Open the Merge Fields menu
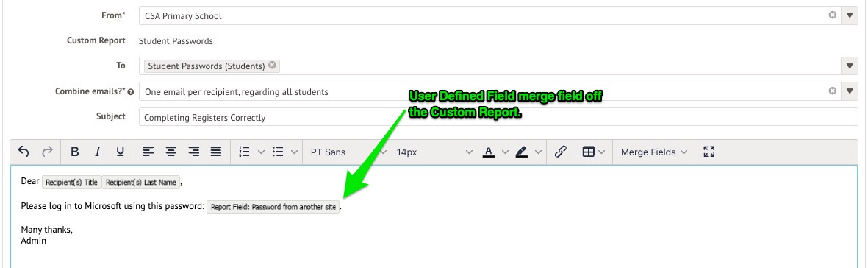The height and width of the screenshot is (268, 868). tap(654, 152)
